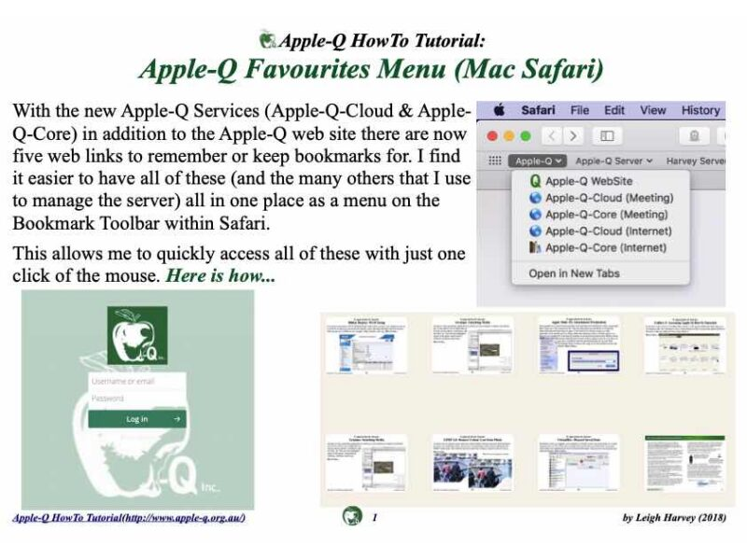
Task: Open second tutorial thumbnail in top row
Action: (x=472, y=345)
